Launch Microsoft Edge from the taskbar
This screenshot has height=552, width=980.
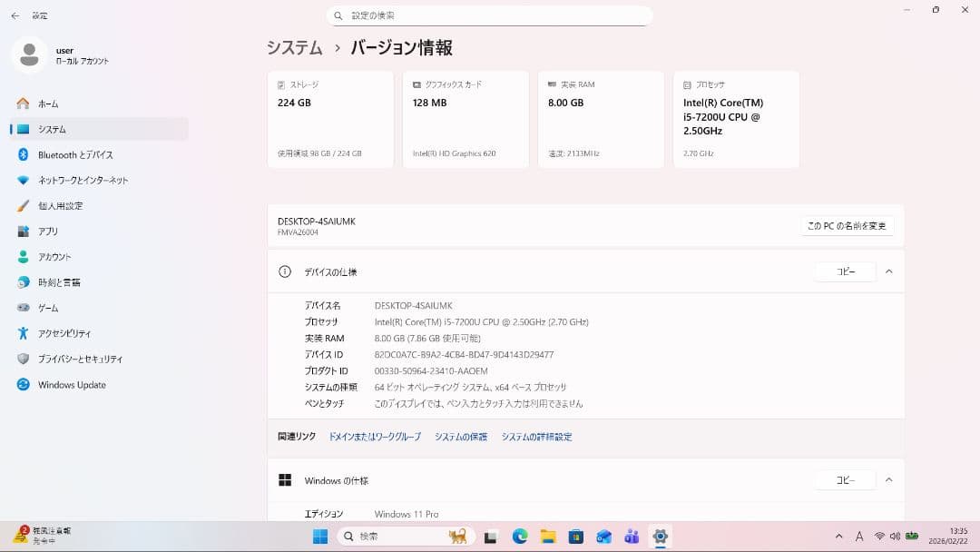517,537
